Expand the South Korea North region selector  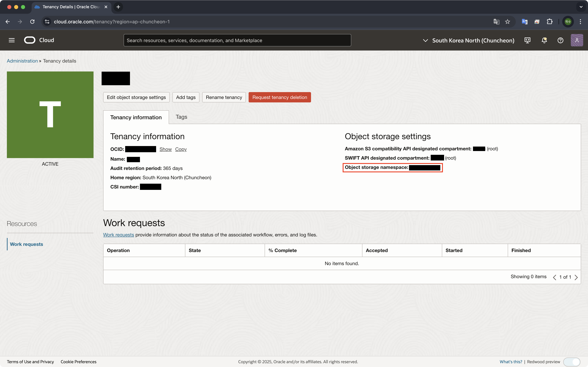(469, 40)
